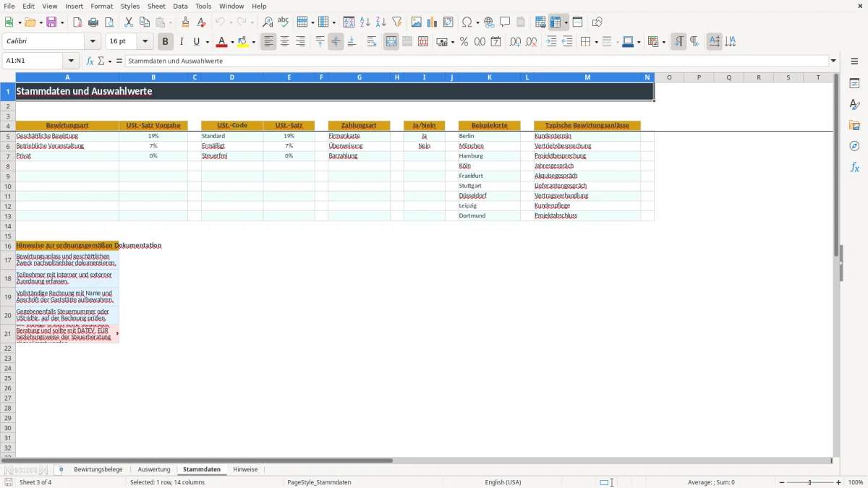Click the Save document icon
Viewport: 868px width, 488px height.
click(x=51, y=22)
